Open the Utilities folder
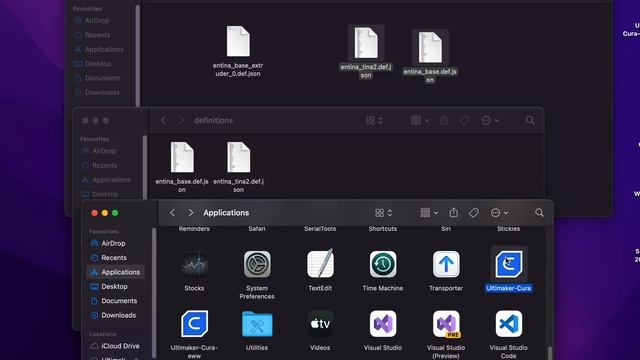This screenshot has width=640, height=360. click(x=257, y=324)
